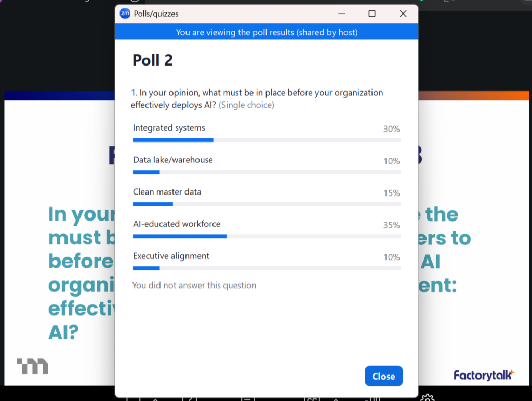Maximize the Polls/quizzes window
Image resolution: width=532 pixels, height=401 pixels.
(372, 14)
